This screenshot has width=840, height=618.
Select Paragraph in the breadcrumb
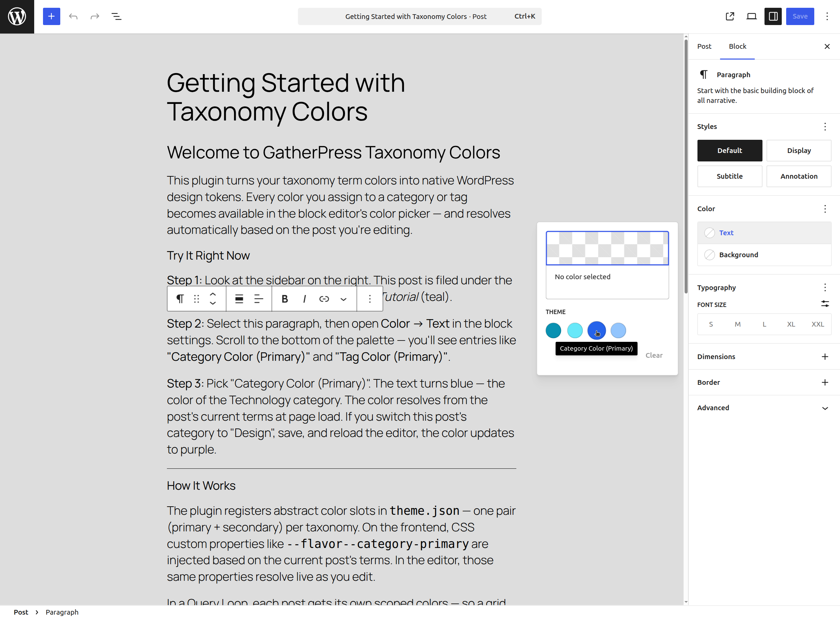(x=62, y=612)
